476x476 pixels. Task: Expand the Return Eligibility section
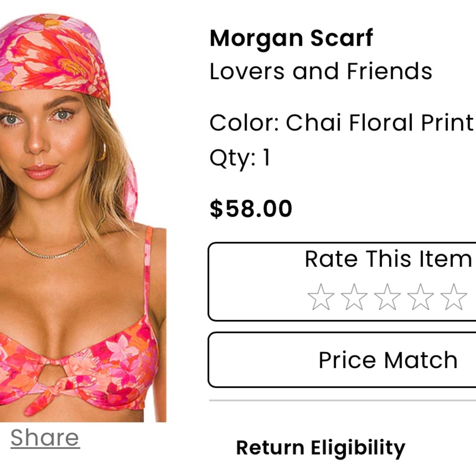click(320, 446)
